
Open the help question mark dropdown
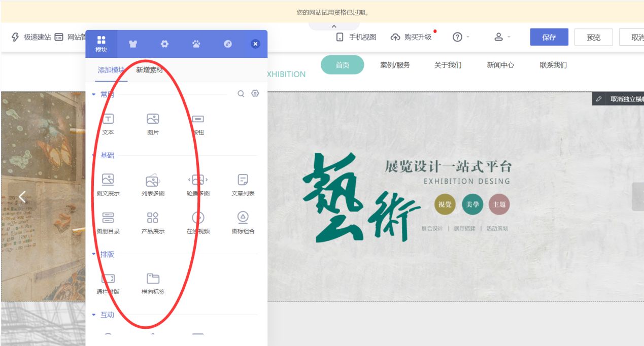460,37
